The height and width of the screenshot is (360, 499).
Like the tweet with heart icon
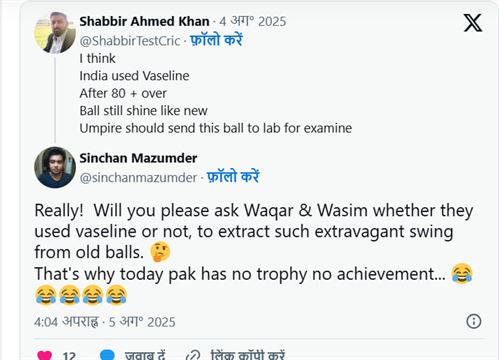click(44, 355)
